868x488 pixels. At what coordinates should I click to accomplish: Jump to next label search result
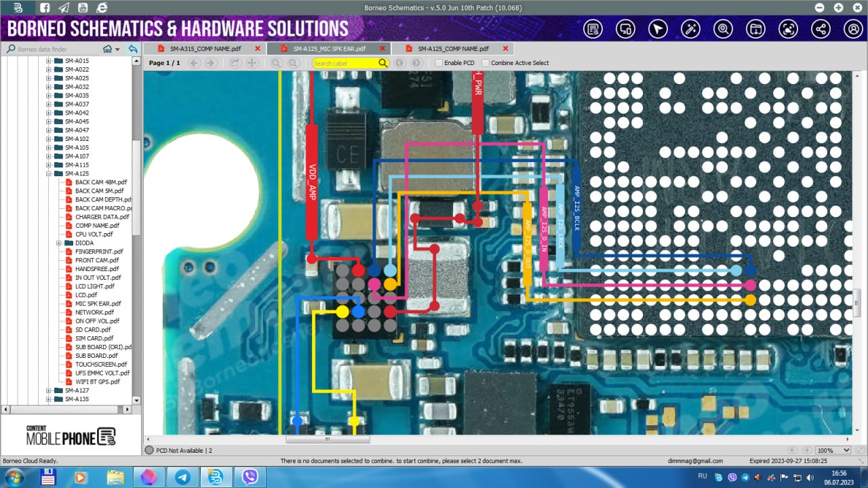[416, 63]
